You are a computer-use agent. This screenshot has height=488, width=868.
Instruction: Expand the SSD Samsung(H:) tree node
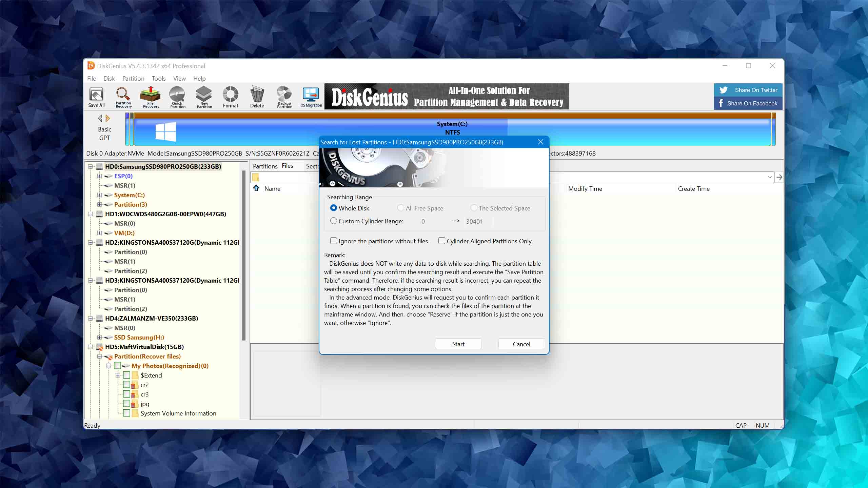pos(99,337)
